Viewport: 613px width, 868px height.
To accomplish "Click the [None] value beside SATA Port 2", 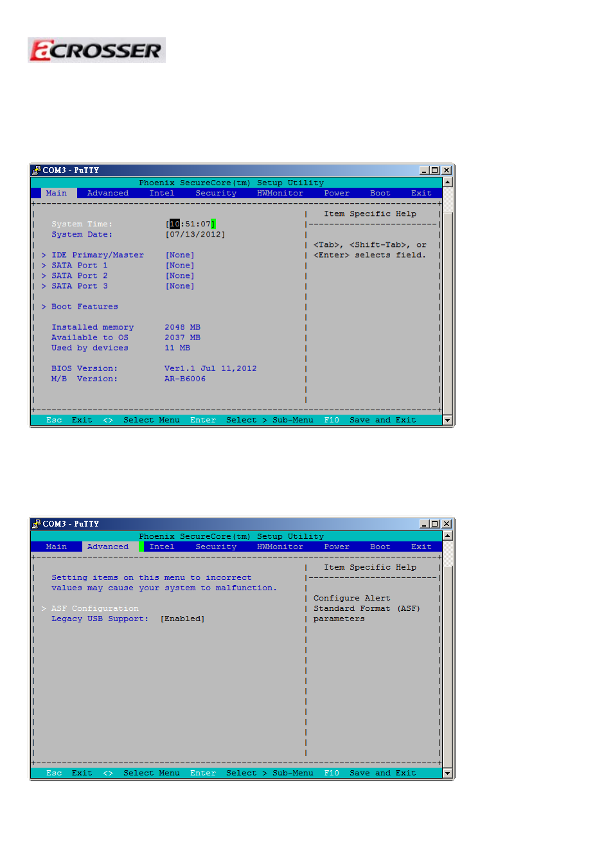I will [x=180, y=276].
